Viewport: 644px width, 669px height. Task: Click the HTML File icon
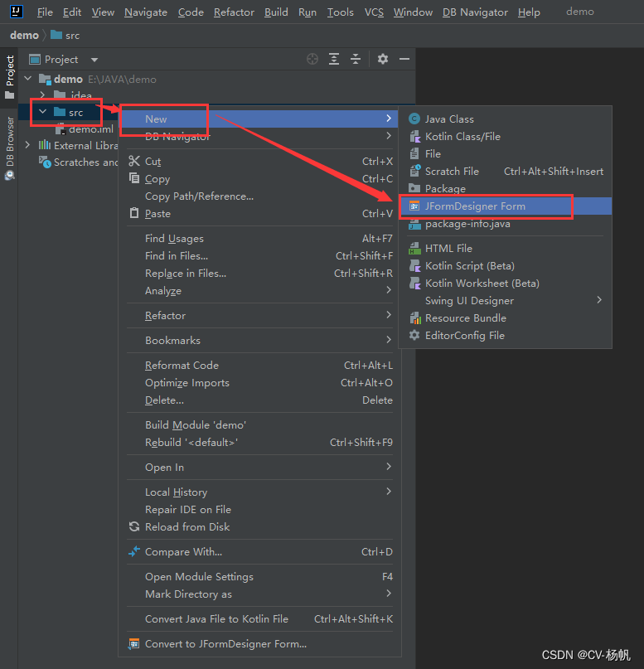click(414, 249)
